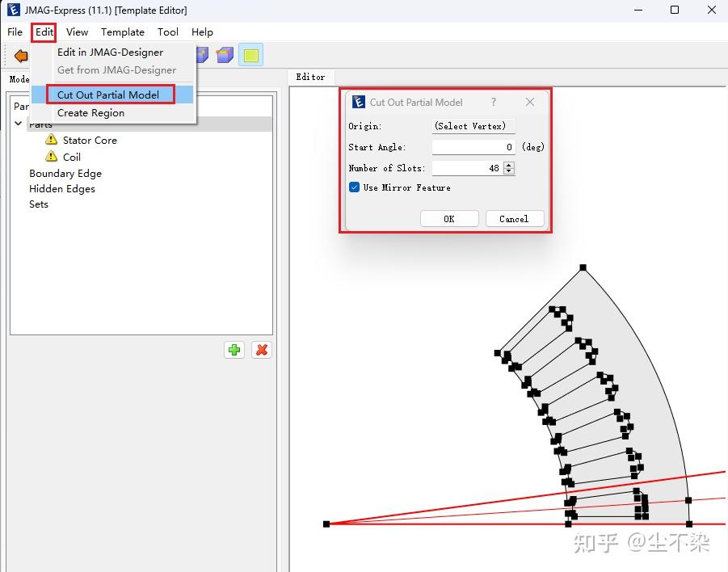728x572 pixels.
Task: Collapse the Parts tree node
Action: (x=19, y=124)
